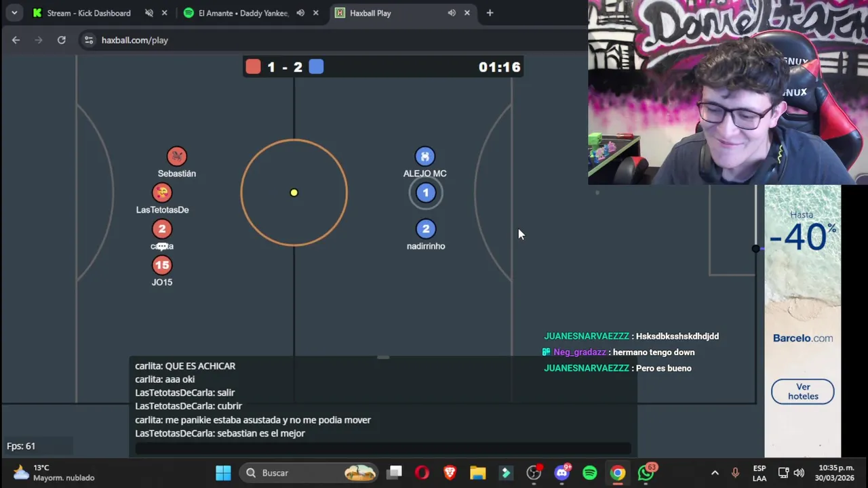The width and height of the screenshot is (868, 488).
Task: Click chat line 'carlita: aaa oki'
Action: 165,380
